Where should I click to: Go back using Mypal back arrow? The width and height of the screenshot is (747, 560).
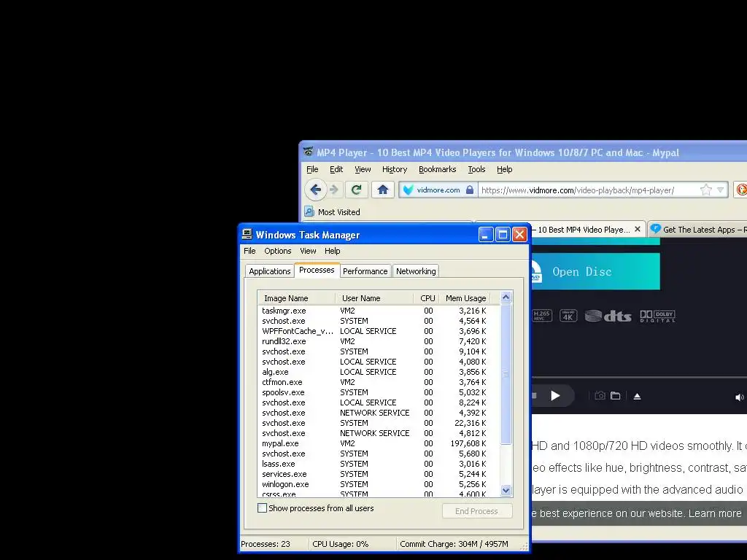point(315,190)
